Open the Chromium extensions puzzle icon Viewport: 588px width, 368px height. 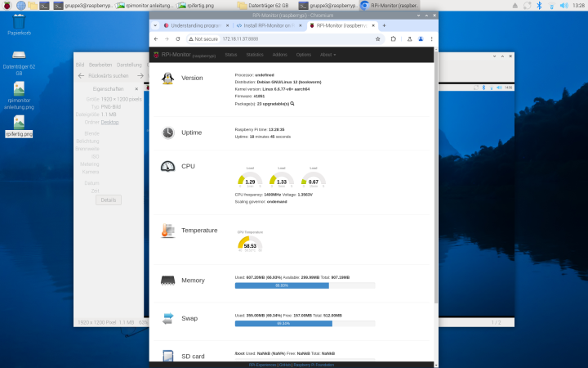394,38
